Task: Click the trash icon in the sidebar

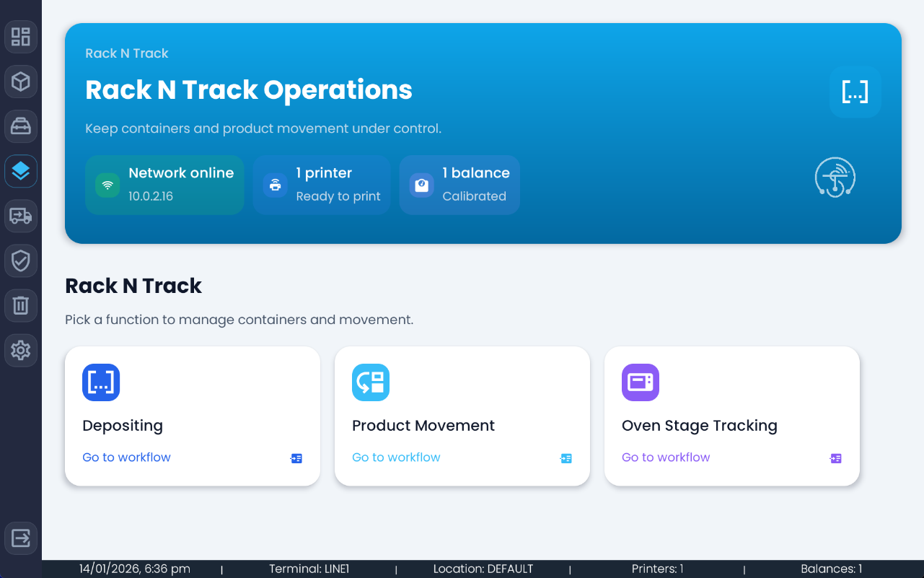Action: pos(21,305)
